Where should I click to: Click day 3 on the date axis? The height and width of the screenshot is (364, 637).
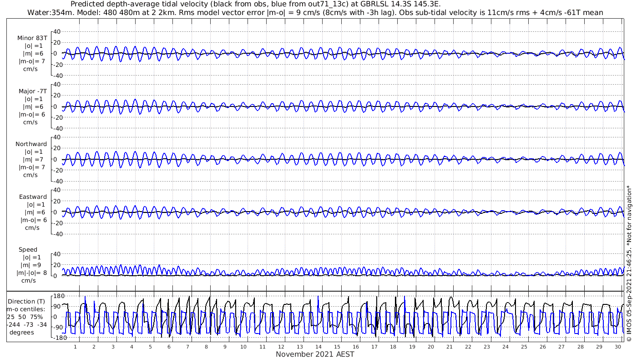pos(112,347)
